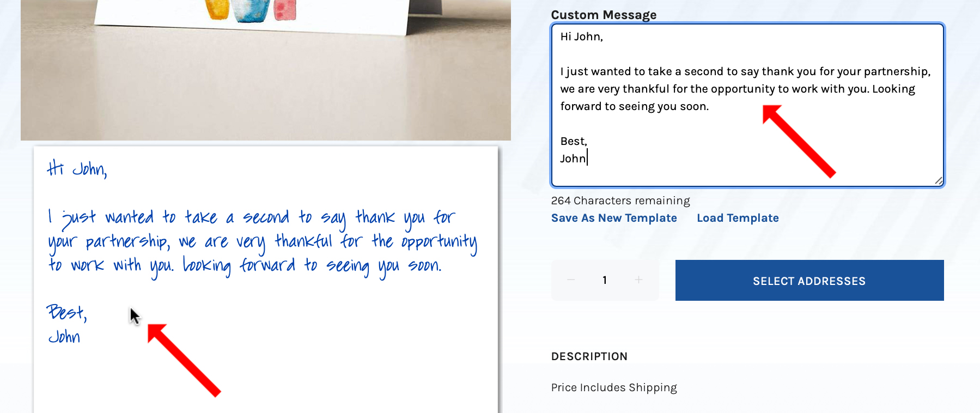Place cursor after 'John' in message box
The image size is (980, 413).
(587, 159)
